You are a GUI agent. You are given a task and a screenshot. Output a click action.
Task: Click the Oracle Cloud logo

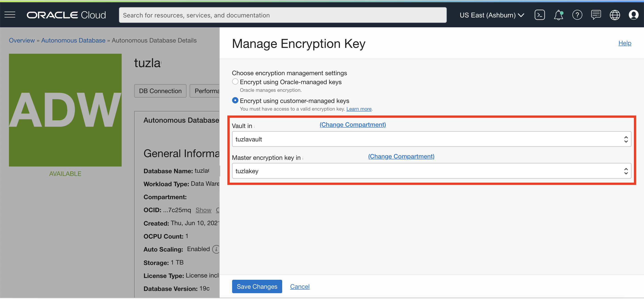[x=66, y=15]
